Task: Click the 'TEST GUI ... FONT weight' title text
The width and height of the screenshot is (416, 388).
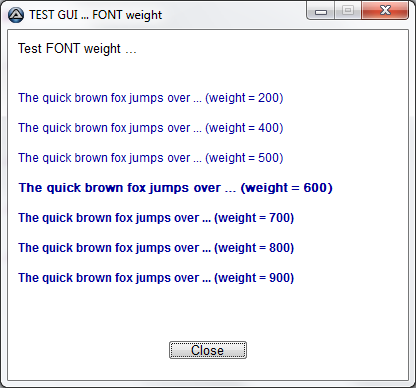Action: [x=95, y=15]
